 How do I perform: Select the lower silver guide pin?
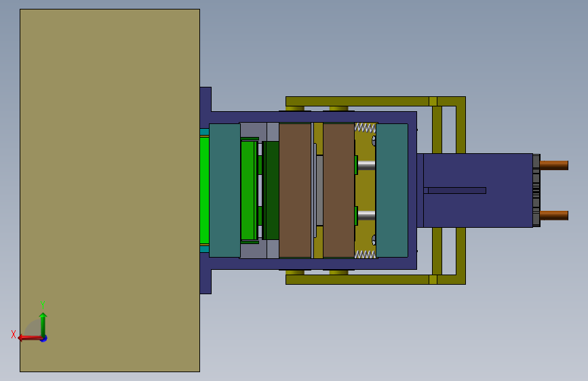click(x=366, y=216)
